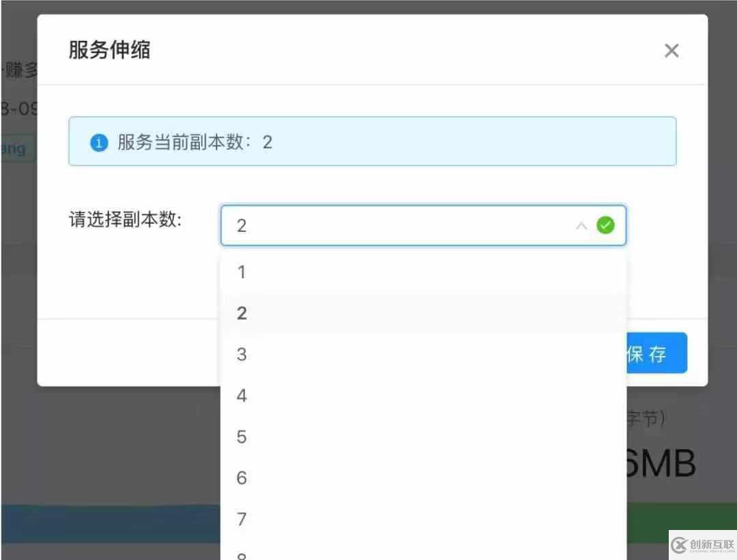The height and width of the screenshot is (560, 737).
Task: Choose option 2 in the replica list
Action: click(x=423, y=313)
